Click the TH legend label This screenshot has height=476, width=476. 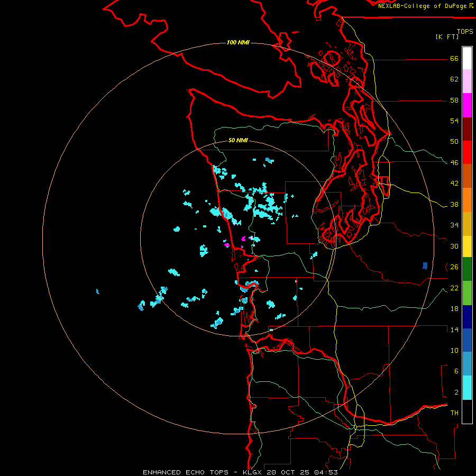pos(454,413)
